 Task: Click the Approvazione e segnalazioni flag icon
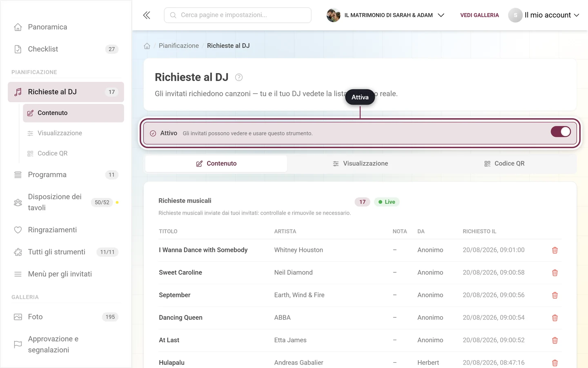pyautogui.click(x=18, y=344)
